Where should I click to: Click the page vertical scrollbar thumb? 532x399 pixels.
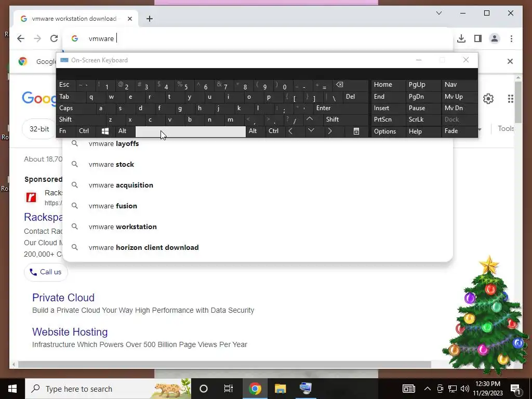(518, 102)
